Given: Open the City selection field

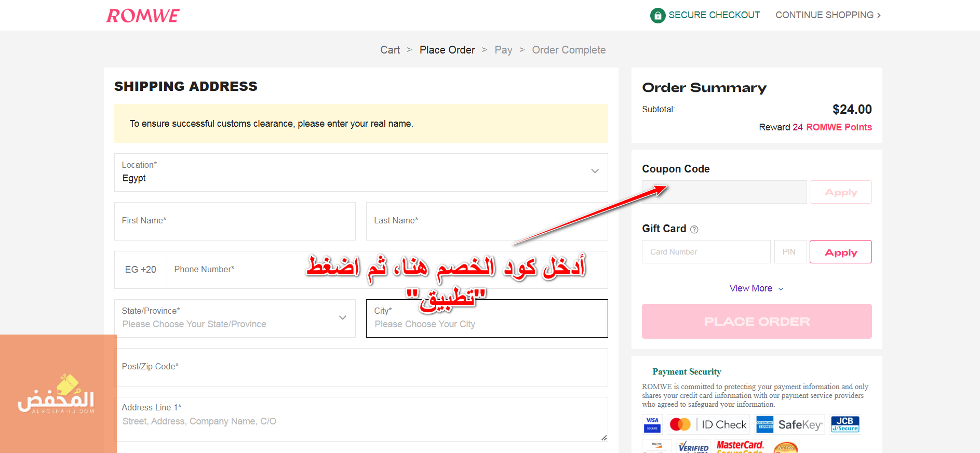Looking at the screenshot, I should point(487,318).
